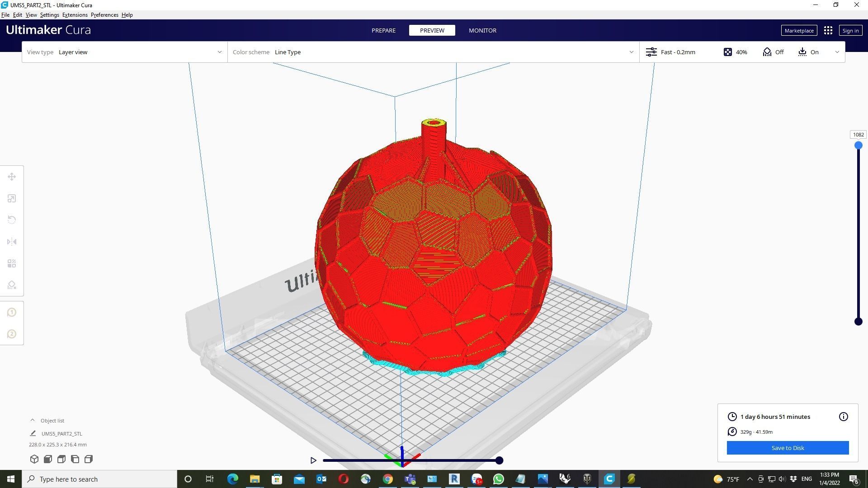The image size is (868, 488).
Task: Open Google Chrome from taskbar
Action: (387, 479)
